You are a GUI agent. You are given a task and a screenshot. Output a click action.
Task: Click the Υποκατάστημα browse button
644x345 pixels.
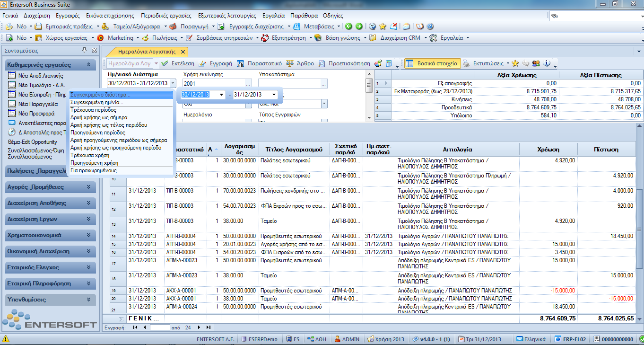323,84
